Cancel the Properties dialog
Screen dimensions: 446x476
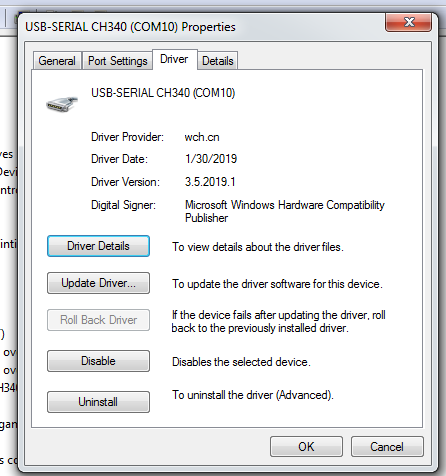387,447
